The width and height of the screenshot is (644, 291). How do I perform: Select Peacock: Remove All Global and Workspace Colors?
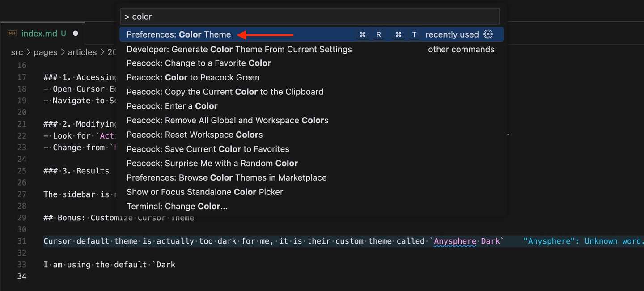312,120
